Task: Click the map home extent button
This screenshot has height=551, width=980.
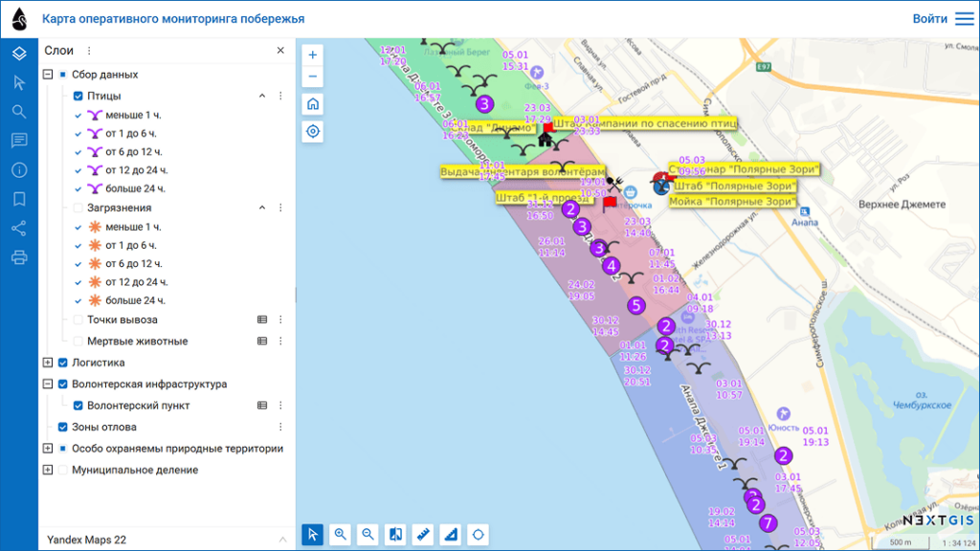Action: tap(313, 104)
